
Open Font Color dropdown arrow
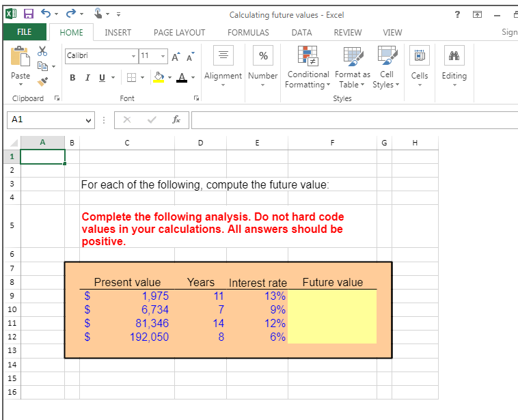click(x=193, y=78)
